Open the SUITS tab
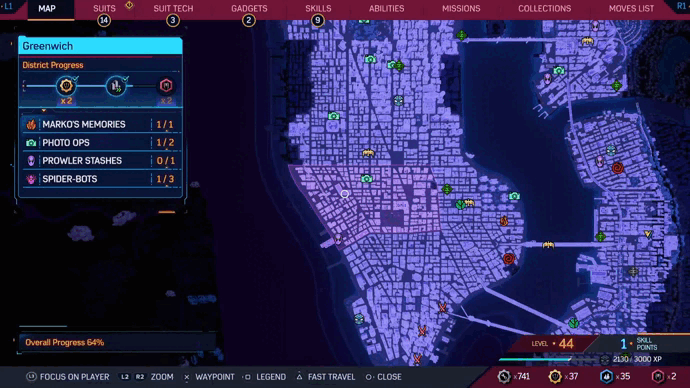The image size is (690, 388). coord(104,8)
